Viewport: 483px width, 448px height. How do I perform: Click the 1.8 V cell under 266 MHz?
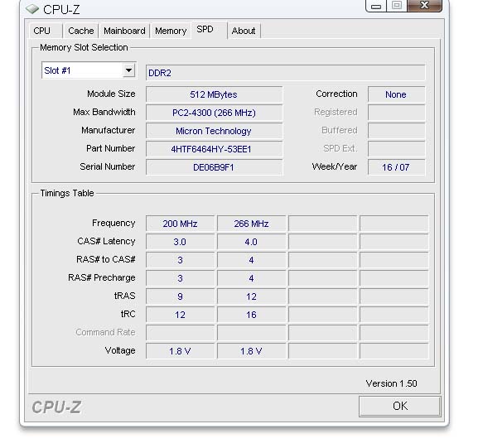(251, 351)
